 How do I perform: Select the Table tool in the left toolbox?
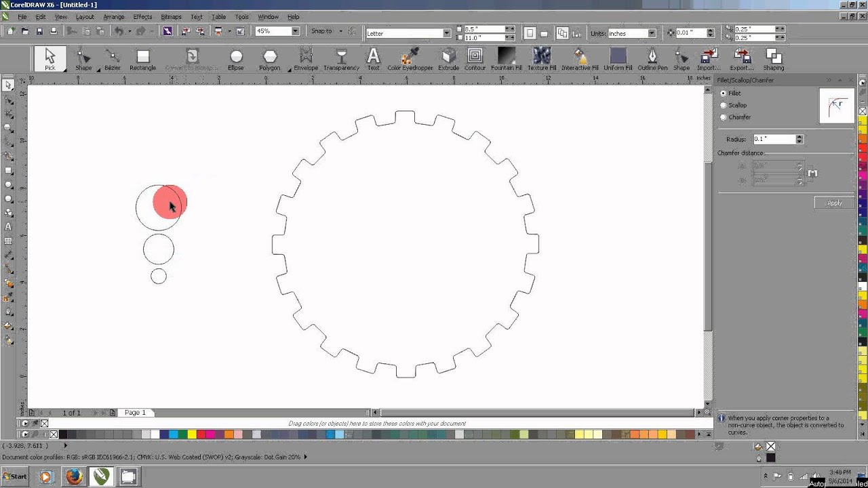pyautogui.click(x=8, y=241)
